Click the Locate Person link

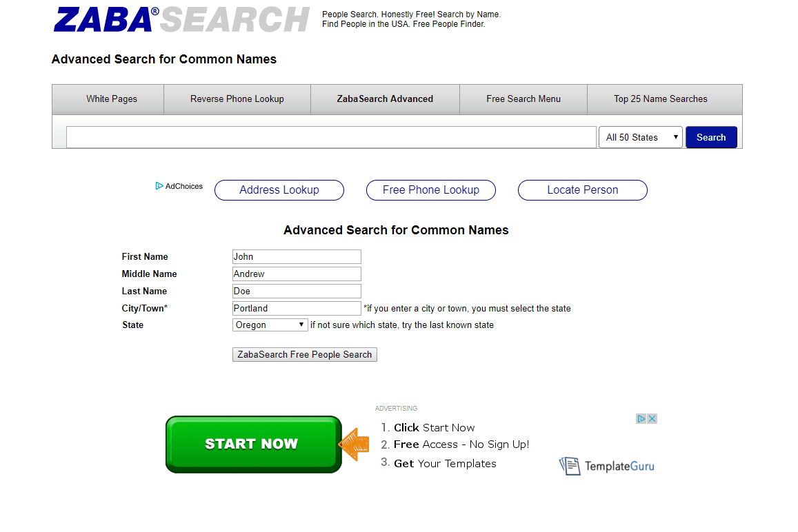click(x=582, y=190)
